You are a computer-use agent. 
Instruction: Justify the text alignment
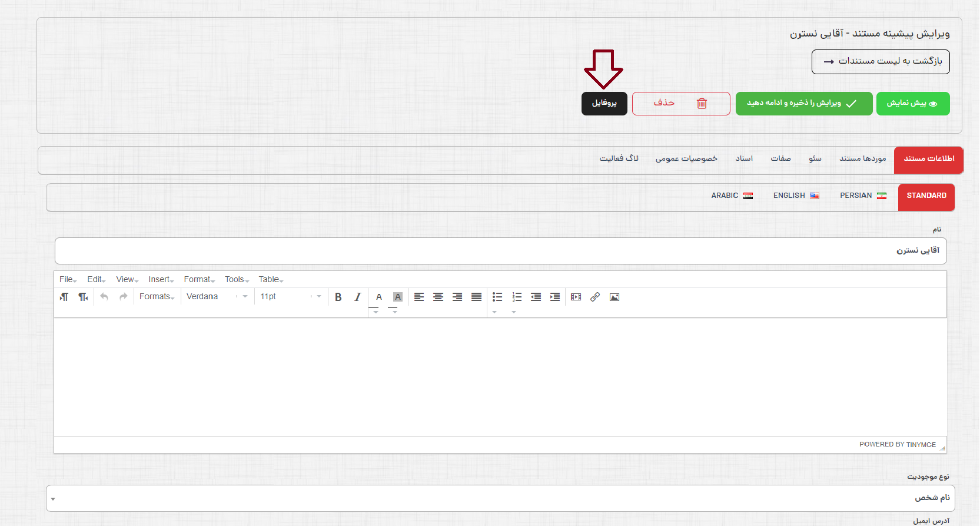[477, 297]
